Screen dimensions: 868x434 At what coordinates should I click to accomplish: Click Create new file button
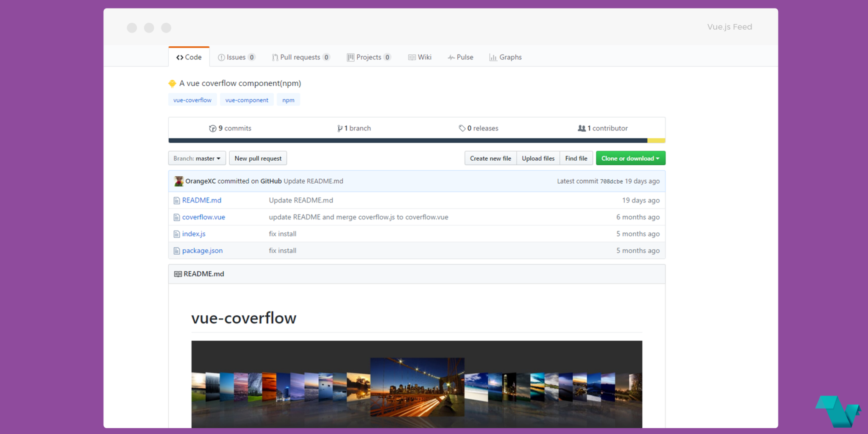pyautogui.click(x=490, y=158)
